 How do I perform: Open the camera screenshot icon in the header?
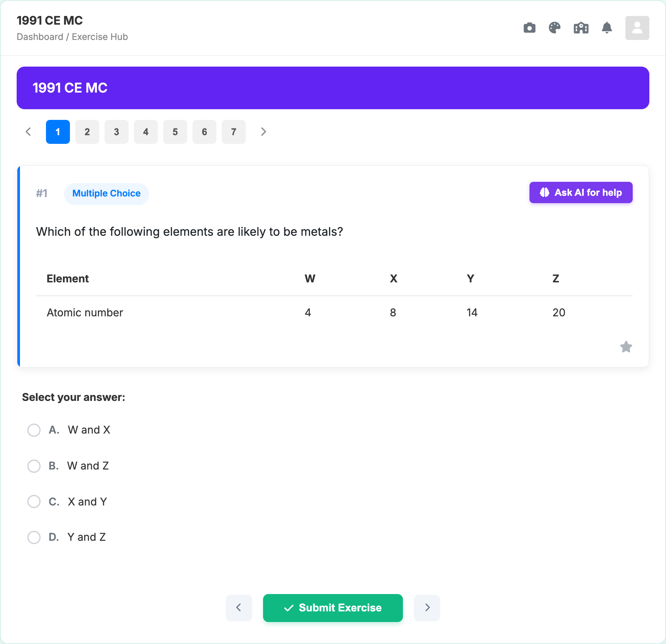[x=529, y=28]
